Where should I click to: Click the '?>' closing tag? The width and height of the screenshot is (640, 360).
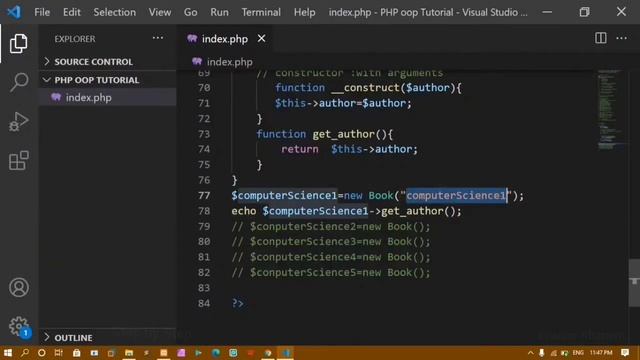[x=238, y=303]
